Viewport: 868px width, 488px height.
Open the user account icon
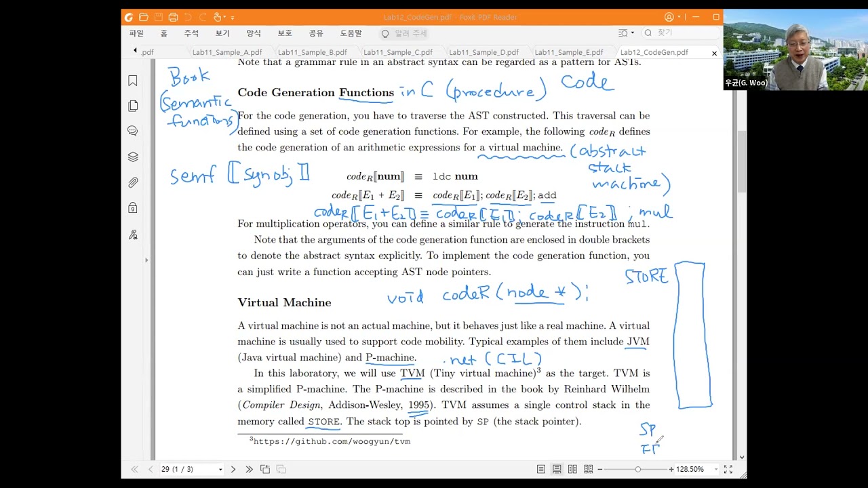[x=669, y=17]
